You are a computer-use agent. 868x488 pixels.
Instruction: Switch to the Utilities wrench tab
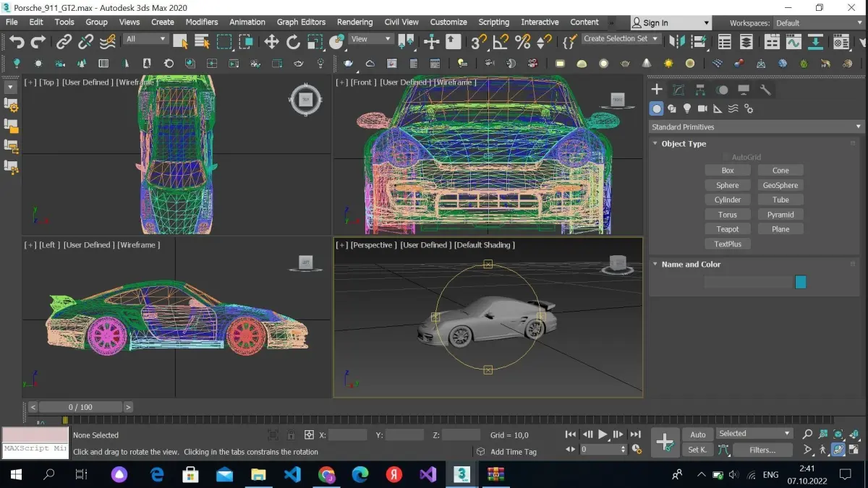pos(765,90)
